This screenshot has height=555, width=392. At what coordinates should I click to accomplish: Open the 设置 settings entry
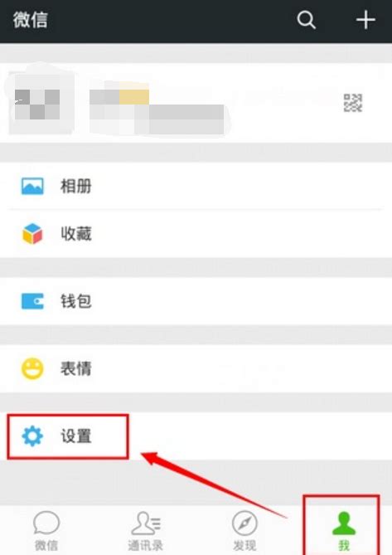pos(196,436)
